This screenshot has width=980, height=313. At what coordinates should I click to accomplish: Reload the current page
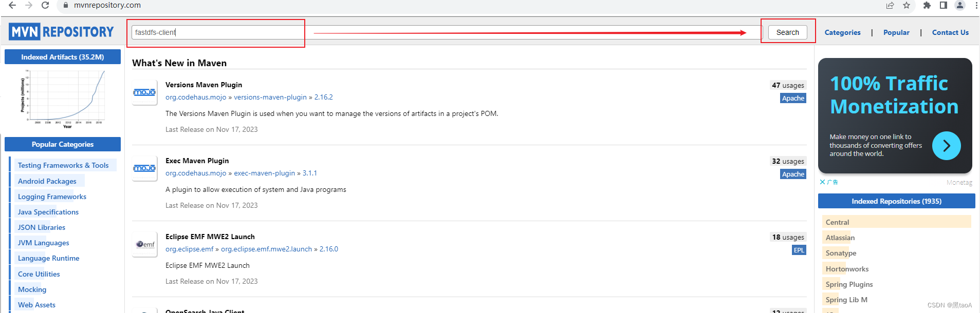coord(45,5)
